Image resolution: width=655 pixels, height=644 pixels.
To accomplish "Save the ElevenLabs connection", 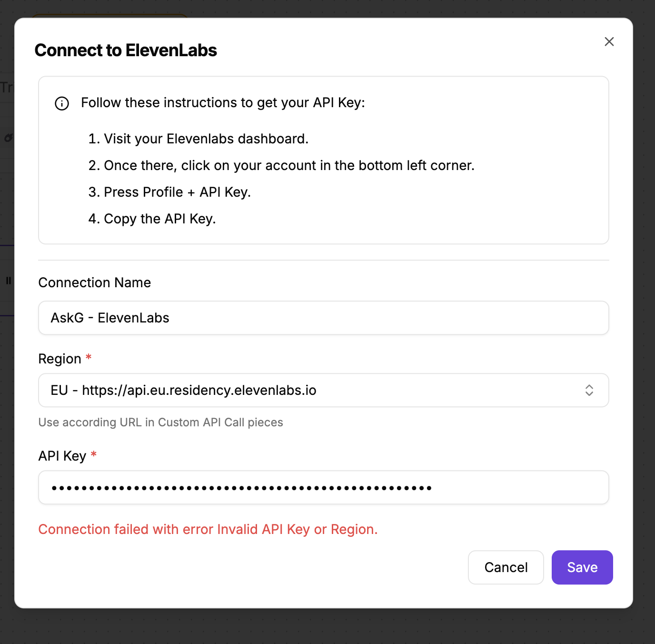I will pyautogui.click(x=582, y=567).
